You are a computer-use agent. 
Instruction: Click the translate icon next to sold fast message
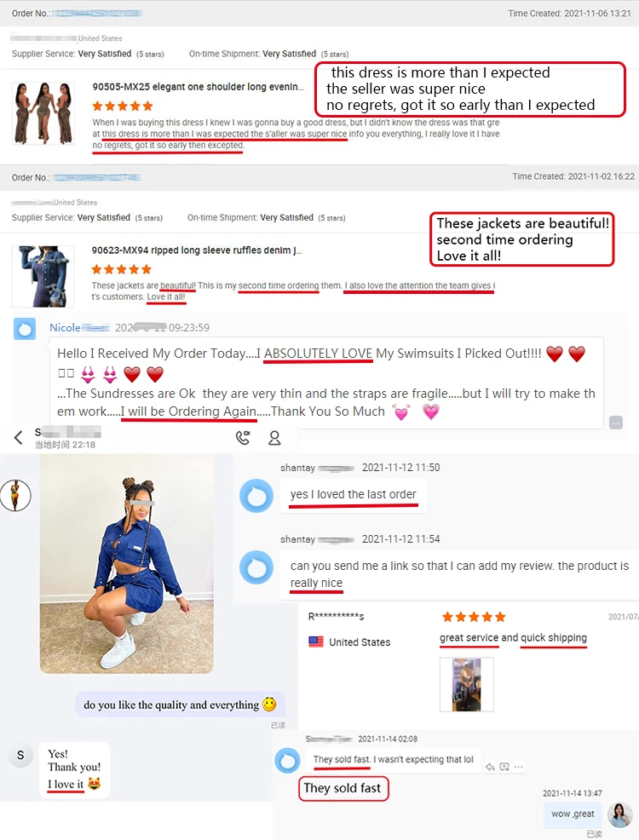[504, 767]
